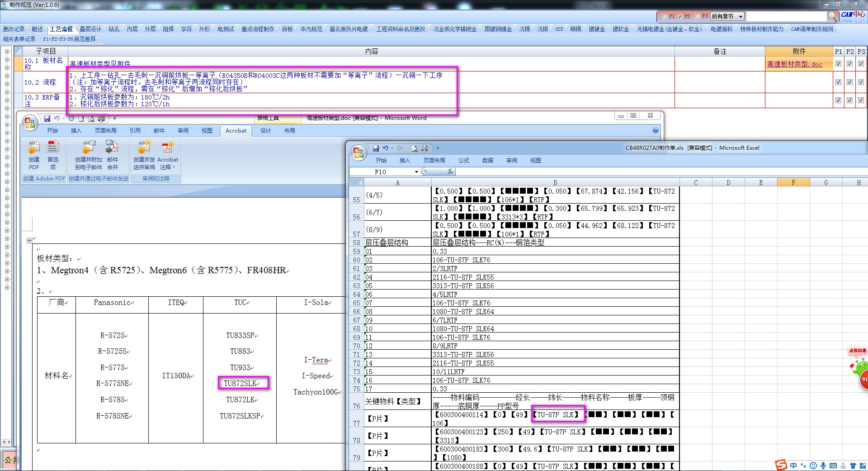868x471 pixels.
Task: Open Excel customize quick access toolbar arrow
Action: coord(438,148)
